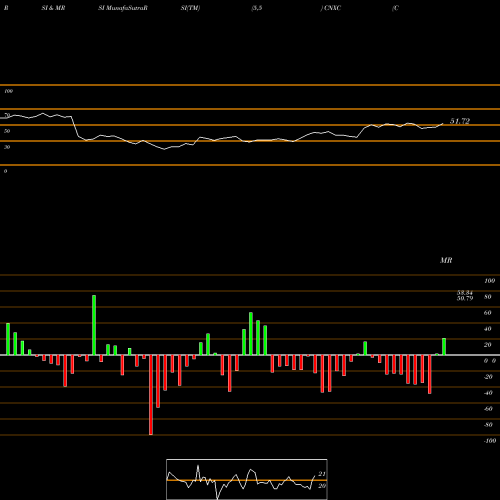Click the 21 label in mini chart

[322, 474]
